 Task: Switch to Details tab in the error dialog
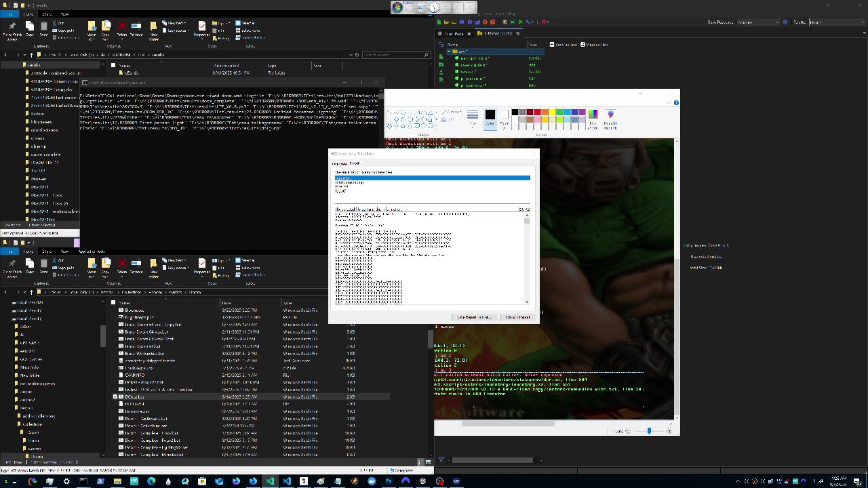coord(355,163)
